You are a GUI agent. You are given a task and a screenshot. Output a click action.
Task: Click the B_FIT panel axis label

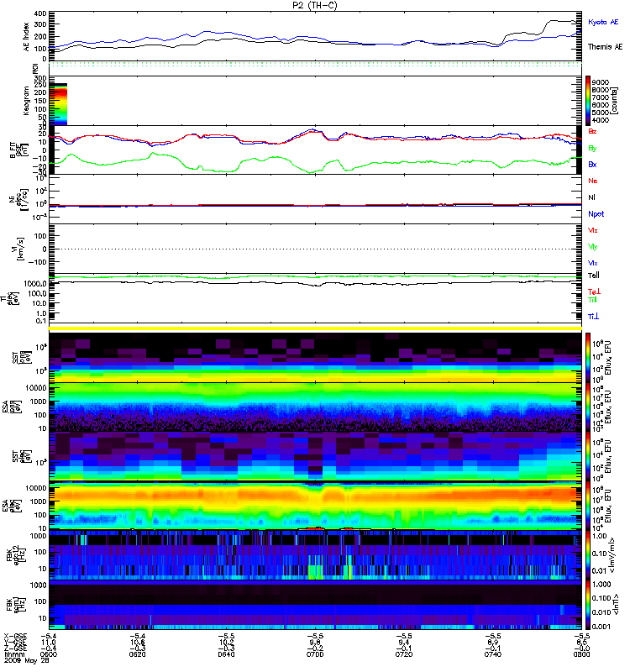point(18,150)
